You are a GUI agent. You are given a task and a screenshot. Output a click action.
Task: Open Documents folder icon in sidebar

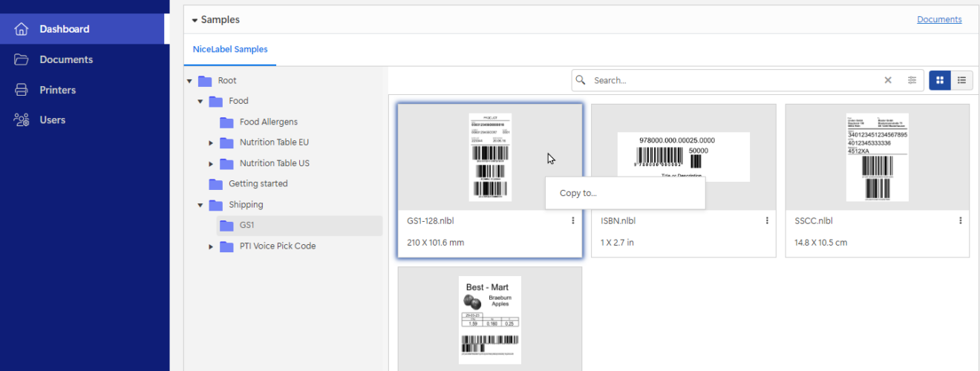[22, 59]
